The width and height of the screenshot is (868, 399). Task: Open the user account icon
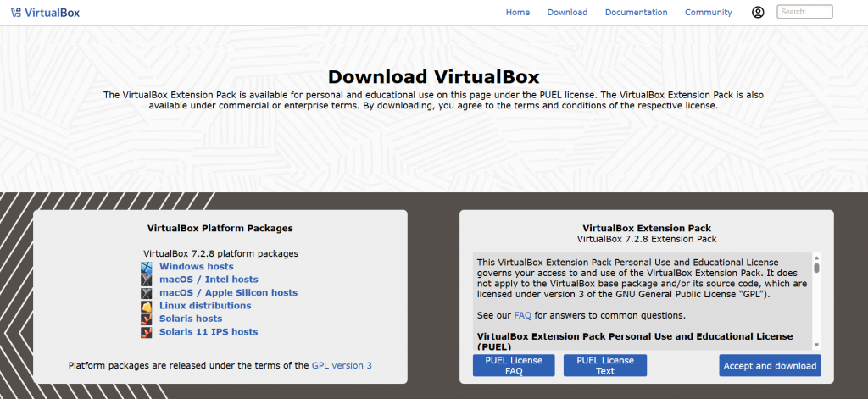click(758, 12)
